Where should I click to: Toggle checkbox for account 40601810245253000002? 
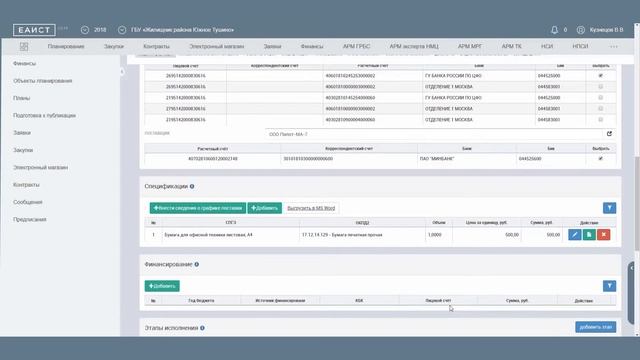600,76
